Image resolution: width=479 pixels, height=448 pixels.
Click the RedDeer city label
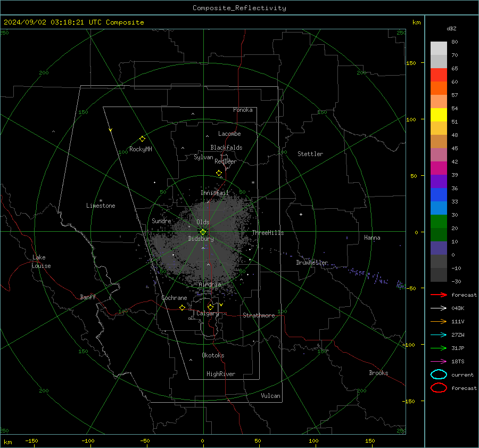click(226, 161)
